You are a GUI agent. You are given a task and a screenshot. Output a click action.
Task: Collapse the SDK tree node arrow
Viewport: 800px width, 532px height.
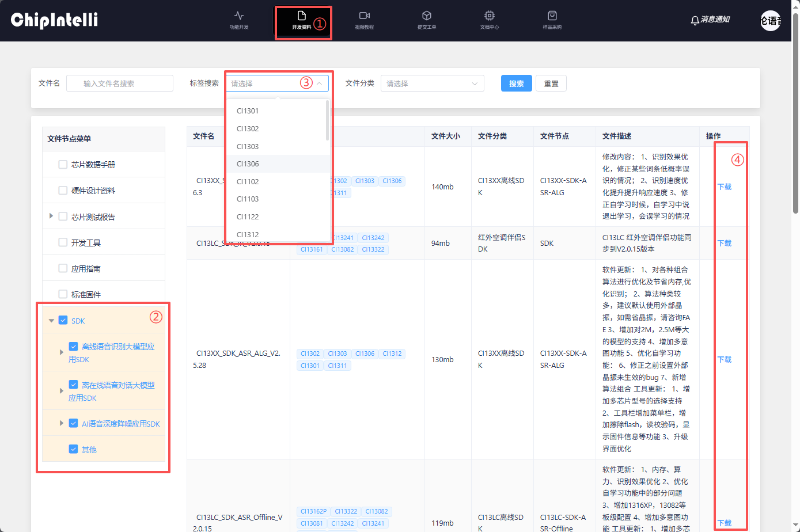[x=51, y=321]
